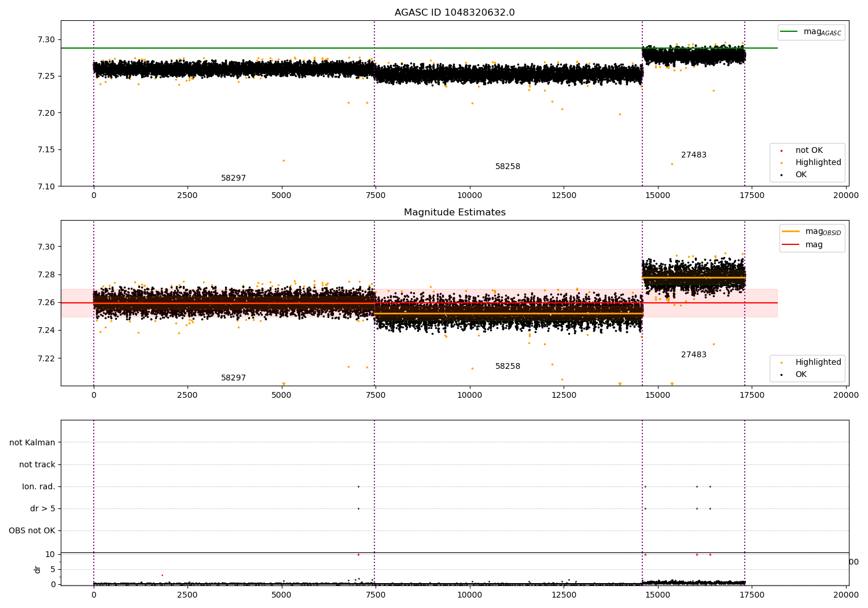868x608 pixels.
Task: Click the 5000 x-axis tick under Magnitude Estimates
Action: [x=282, y=395]
